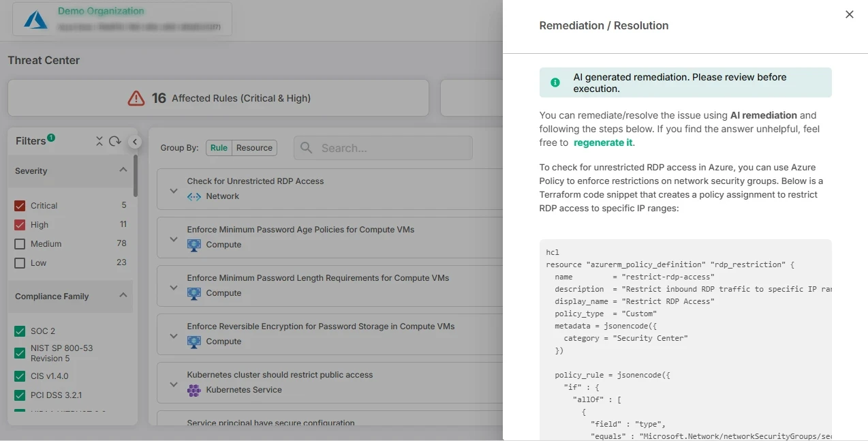The height and width of the screenshot is (441, 868).
Task: Group results by Resource
Action: 254,148
